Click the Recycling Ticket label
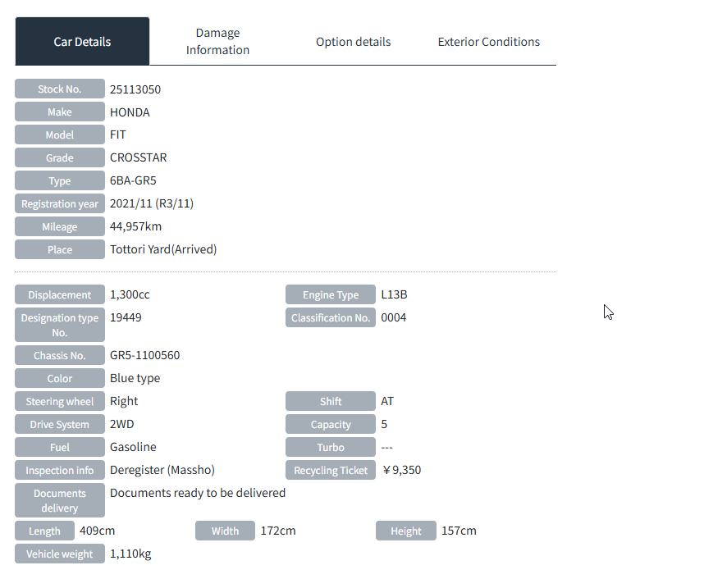Viewport: 704px width, 588px height. 331,471
